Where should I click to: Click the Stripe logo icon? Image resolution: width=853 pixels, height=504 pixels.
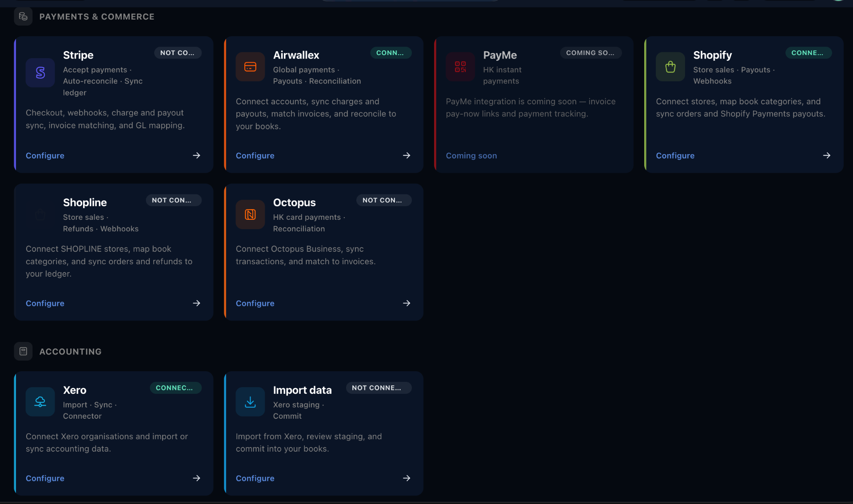tap(40, 72)
